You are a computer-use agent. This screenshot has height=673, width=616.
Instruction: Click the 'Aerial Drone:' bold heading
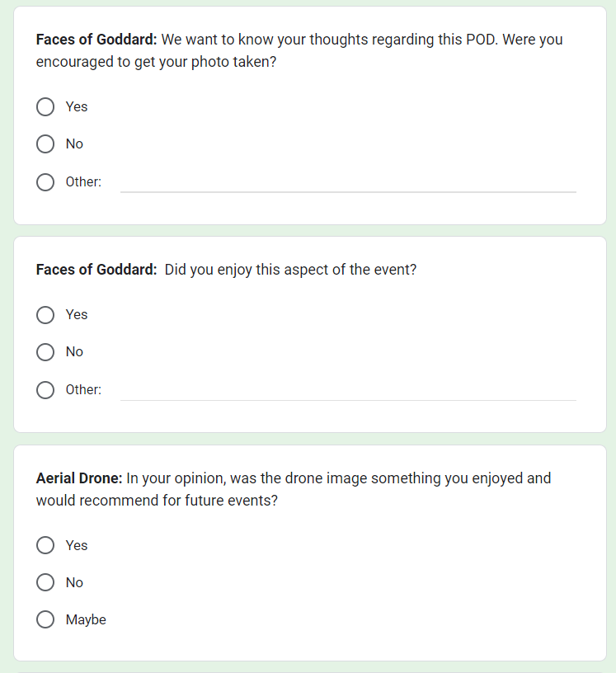tap(79, 478)
